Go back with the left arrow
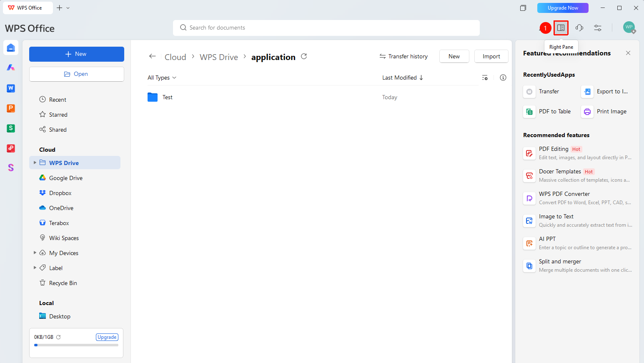The image size is (644, 363). point(153,56)
